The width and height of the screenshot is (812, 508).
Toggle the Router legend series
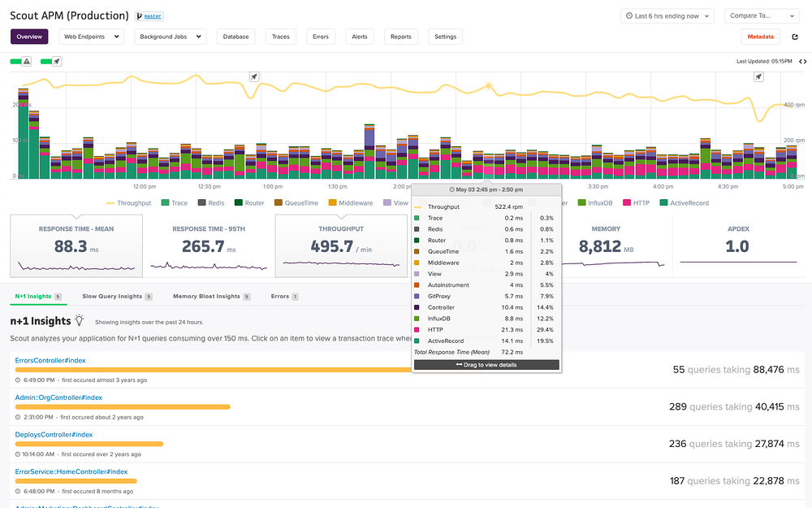coord(249,203)
